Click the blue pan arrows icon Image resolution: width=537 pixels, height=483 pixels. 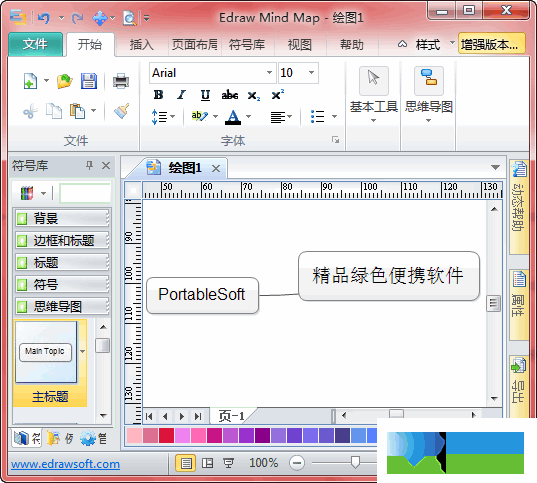tap(100, 17)
